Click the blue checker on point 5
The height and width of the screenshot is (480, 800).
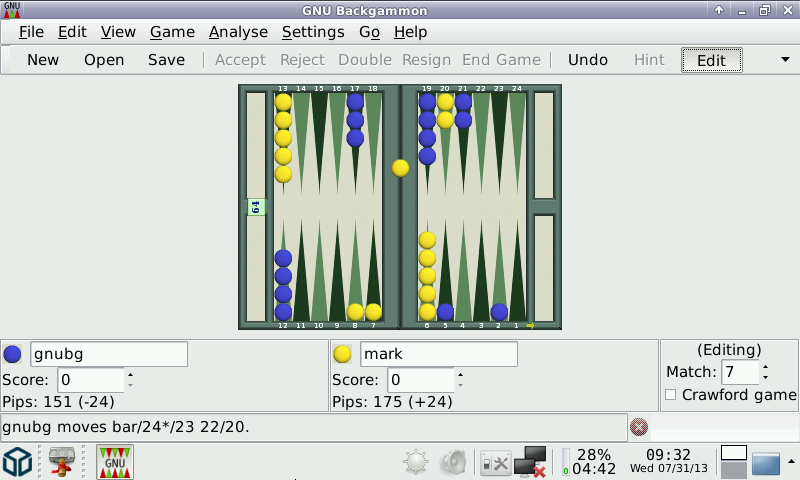coord(445,312)
